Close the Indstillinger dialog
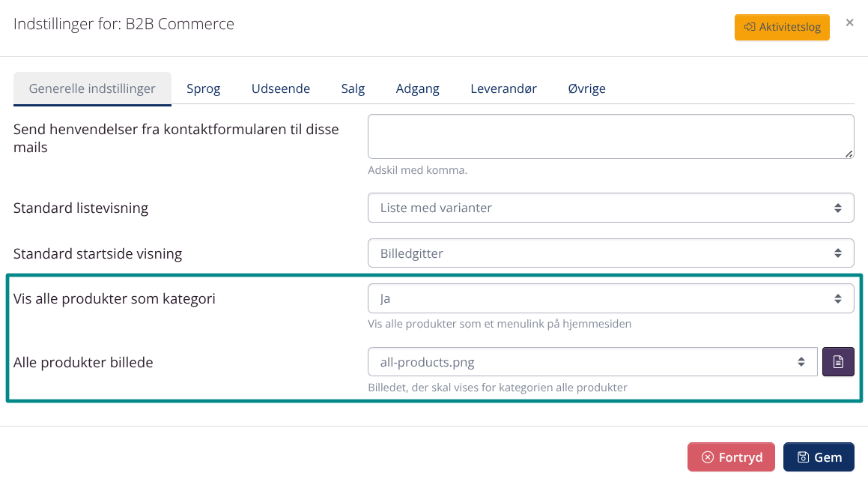868x485 pixels. 849,22
